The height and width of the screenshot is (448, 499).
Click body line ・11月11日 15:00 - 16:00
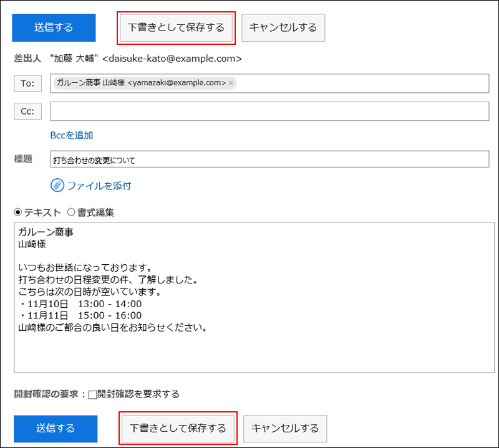(x=80, y=315)
